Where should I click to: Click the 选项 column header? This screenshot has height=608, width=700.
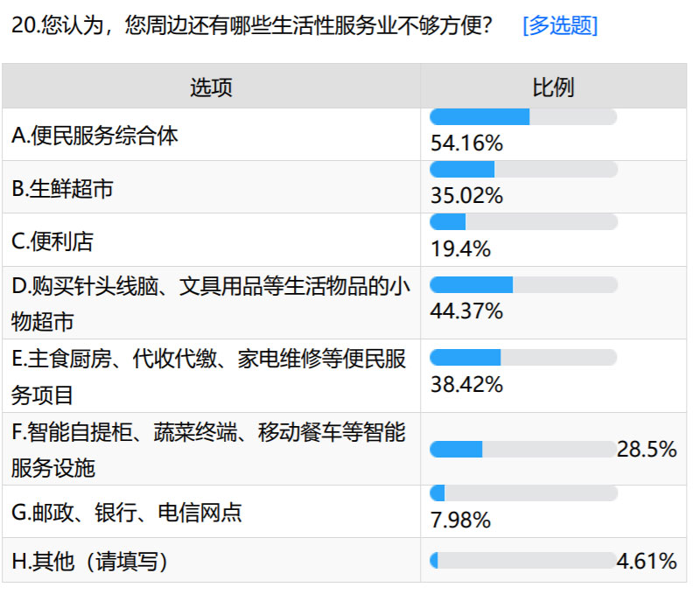click(x=211, y=87)
